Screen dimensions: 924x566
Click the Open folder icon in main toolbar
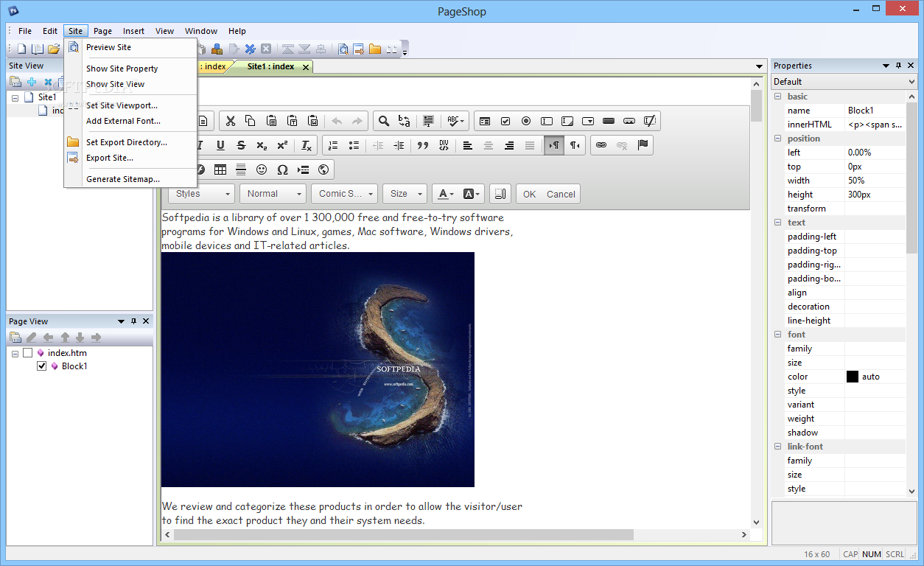(53, 49)
